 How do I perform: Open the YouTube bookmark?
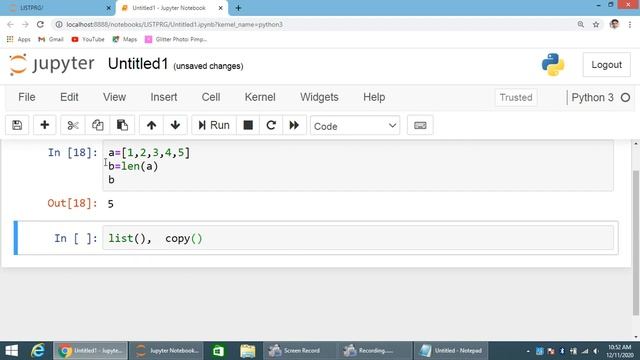88,39
